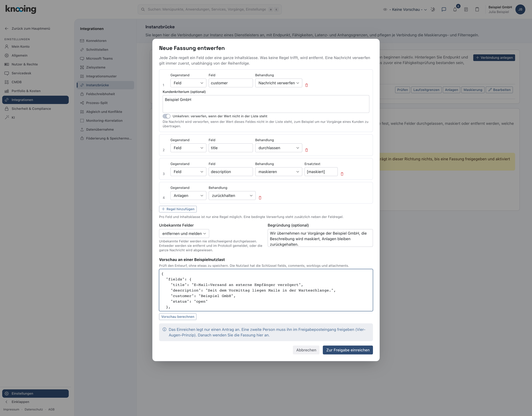Open the chat messages icon

444,10
